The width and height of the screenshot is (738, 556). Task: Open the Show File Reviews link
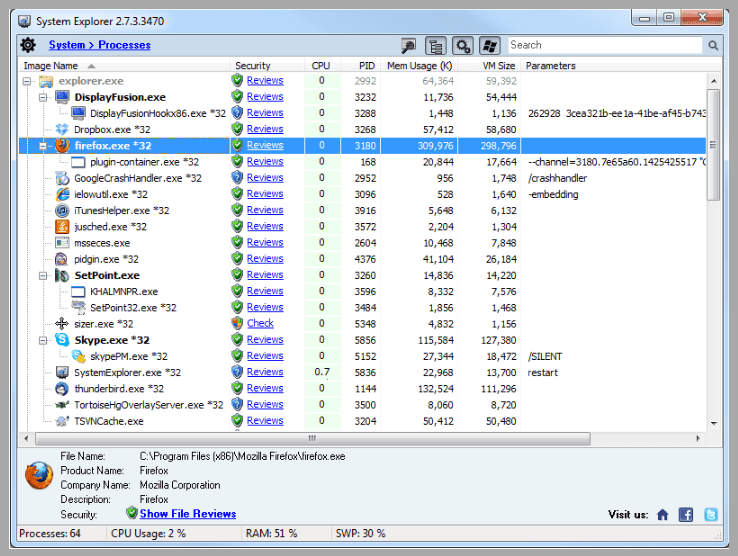[188, 514]
